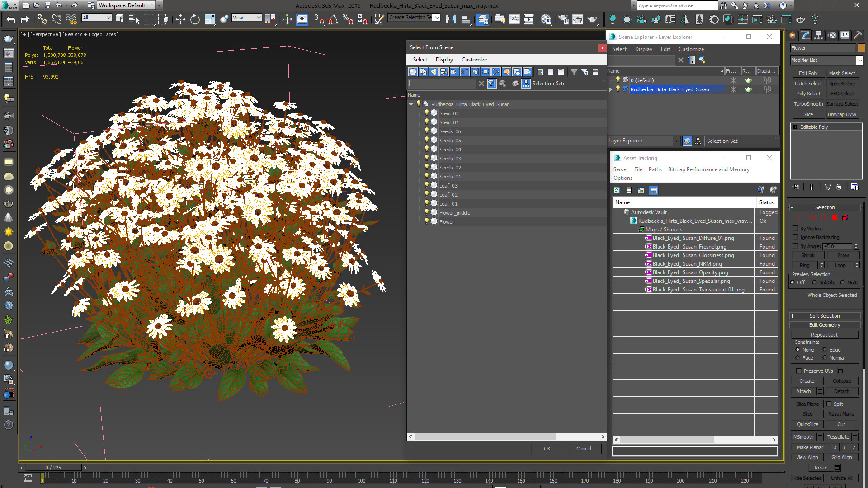This screenshot has height=488, width=868.
Task: Open the Paths menu in Asset Tracking
Action: point(655,169)
